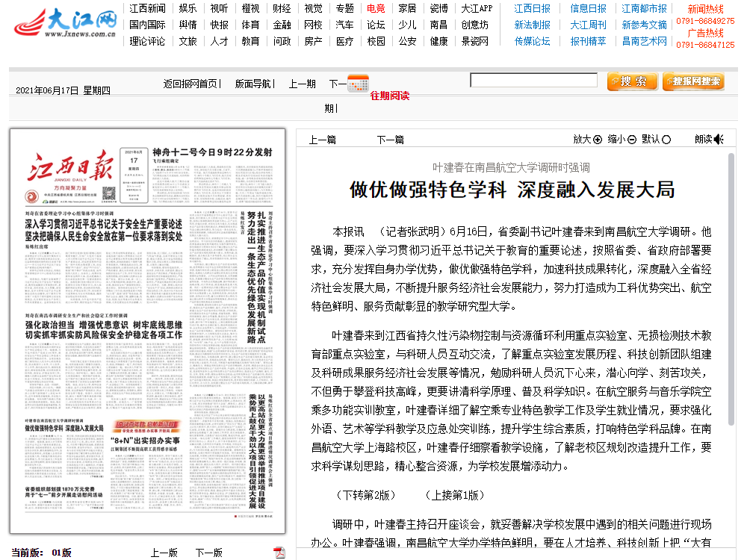The width and height of the screenshot is (747, 560).
Task: Open the 江西新闻 nav item
Action: (x=147, y=9)
